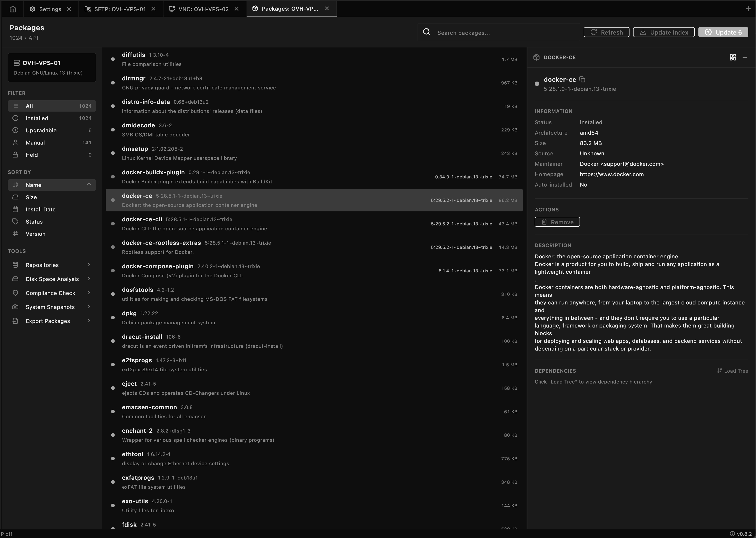756x538 pixels.
Task: Sort packages by Status
Action: click(x=52, y=222)
